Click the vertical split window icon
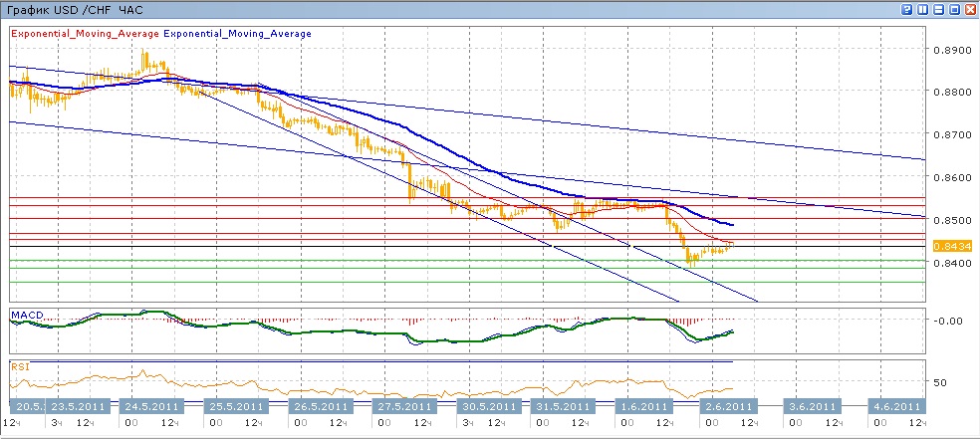Viewport: 980px width, 439px height. [x=921, y=9]
